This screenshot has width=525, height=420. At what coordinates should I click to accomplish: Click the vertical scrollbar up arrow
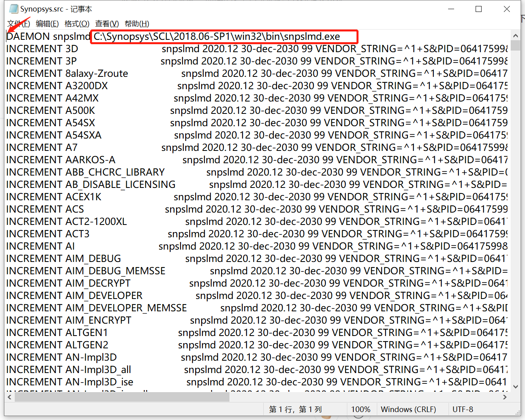pyautogui.click(x=515, y=35)
